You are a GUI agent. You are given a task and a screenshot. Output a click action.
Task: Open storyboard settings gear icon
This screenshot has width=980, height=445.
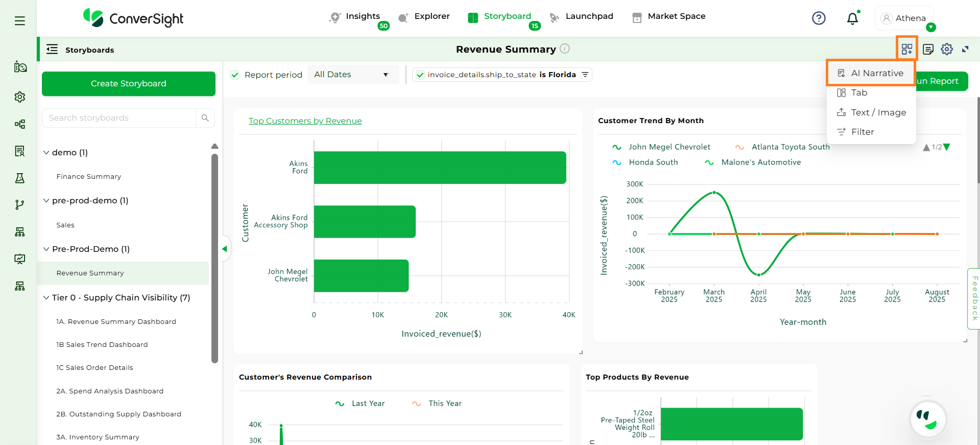pos(947,49)
